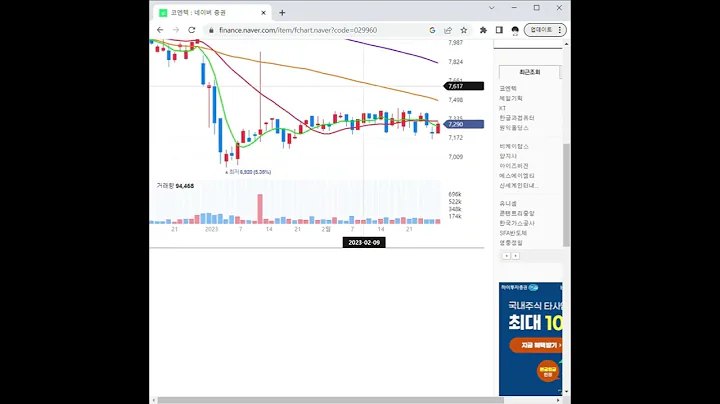Click the Google icon in address bar
The height and width of the screenshot is (404, 720).
(x=432, y=30)
